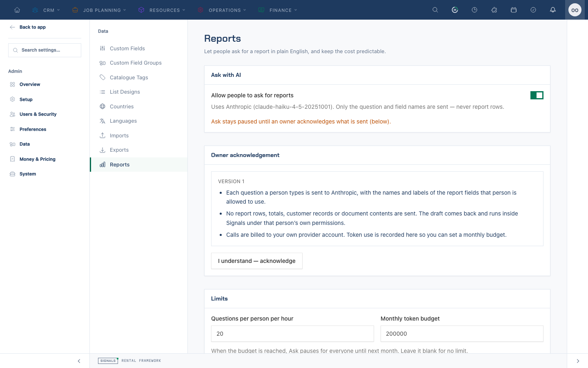The image size is (588, 368).
Task: Expand the Resources dropdown
Action: [x=162, y=10]
